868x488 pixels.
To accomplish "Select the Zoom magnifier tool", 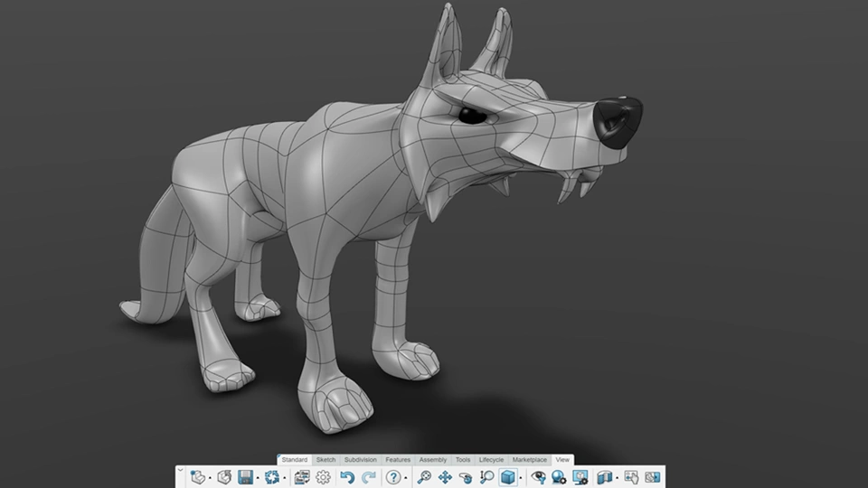I will pyautogui.click(x=487, y=477).
